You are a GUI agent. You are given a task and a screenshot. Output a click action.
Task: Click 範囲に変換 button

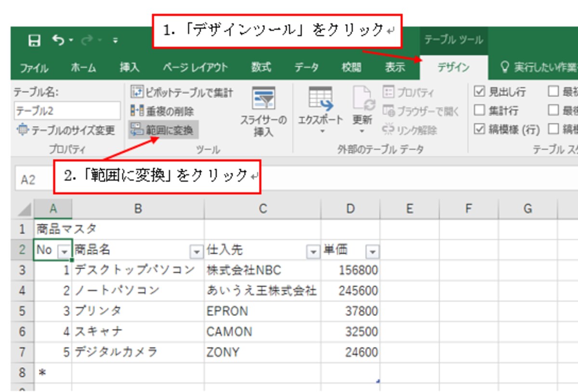coord(163,130)
